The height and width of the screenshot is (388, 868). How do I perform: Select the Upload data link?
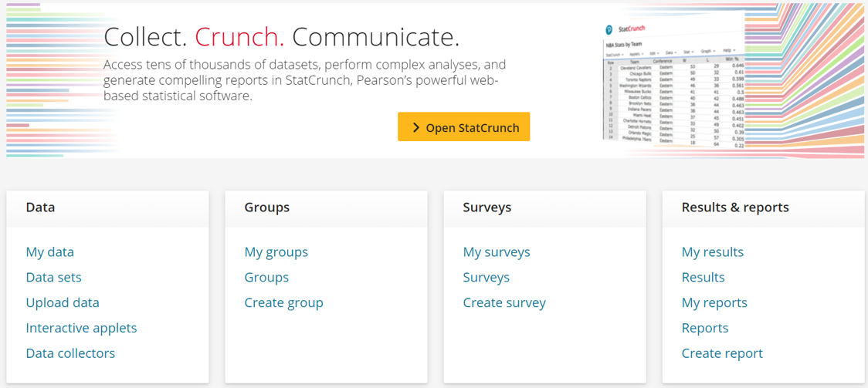(63, 302)
